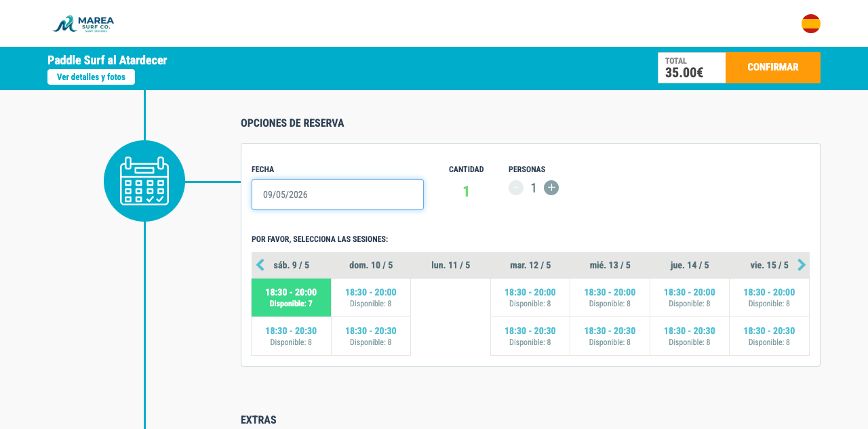Go to next week with right chevron
Image resolution: width=868 pixels, height=429 pixels.
pyautogui.click(x=802, y=265)
